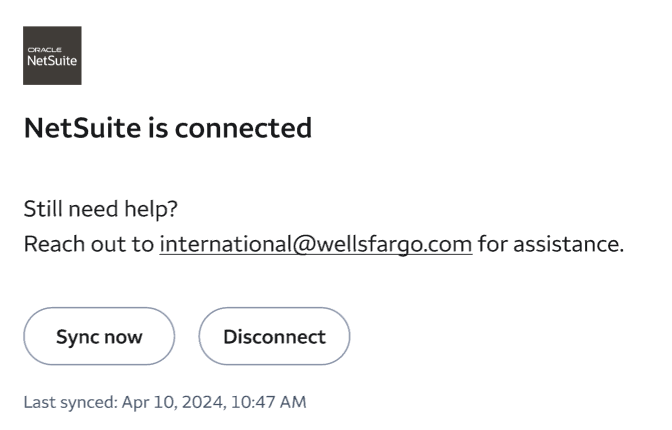Click the word 'connected' in heading
Viewport: 672px width, 430px height.
pyautogui.click(x=246, y=128)
